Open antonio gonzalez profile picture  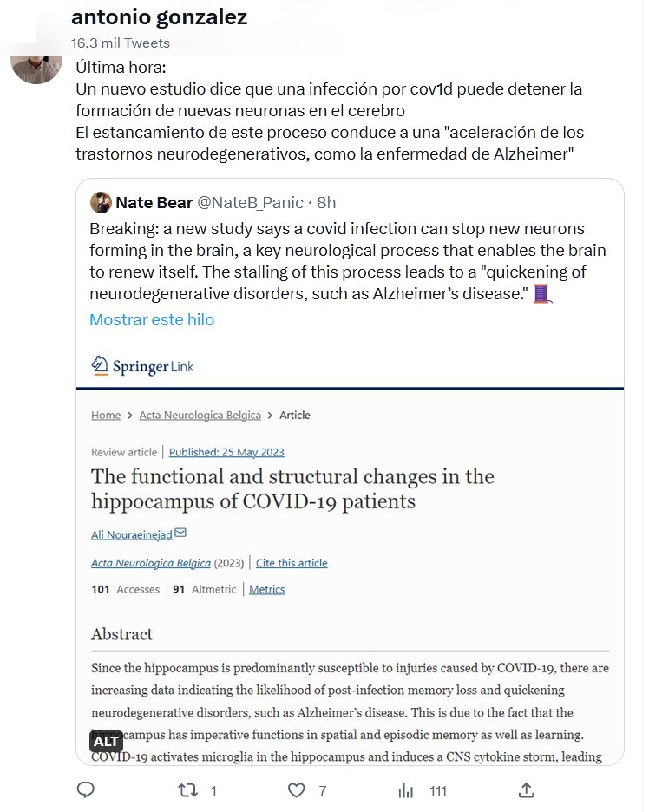36,61
